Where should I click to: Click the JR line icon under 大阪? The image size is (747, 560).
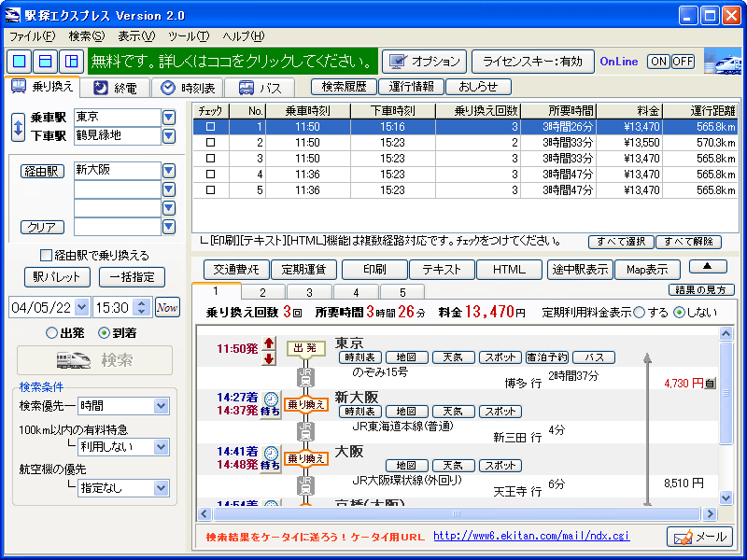tap(306, 485)
